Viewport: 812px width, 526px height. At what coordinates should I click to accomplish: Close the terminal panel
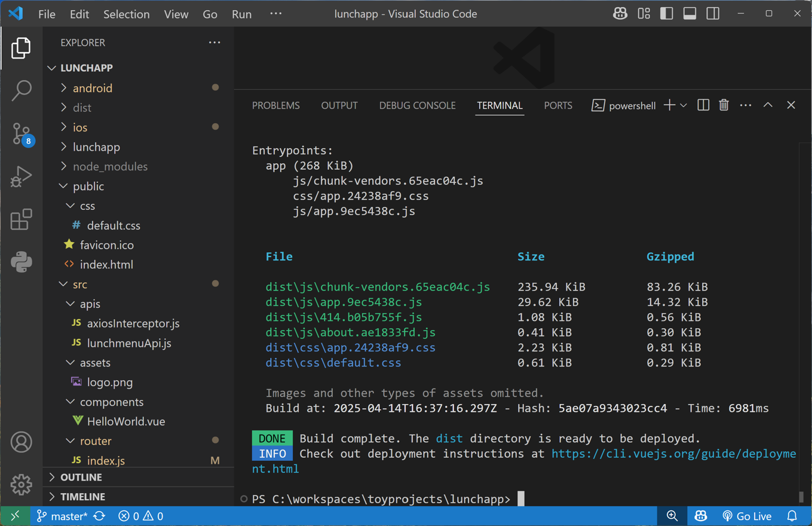pyautogui.click(x=791, y=105)
